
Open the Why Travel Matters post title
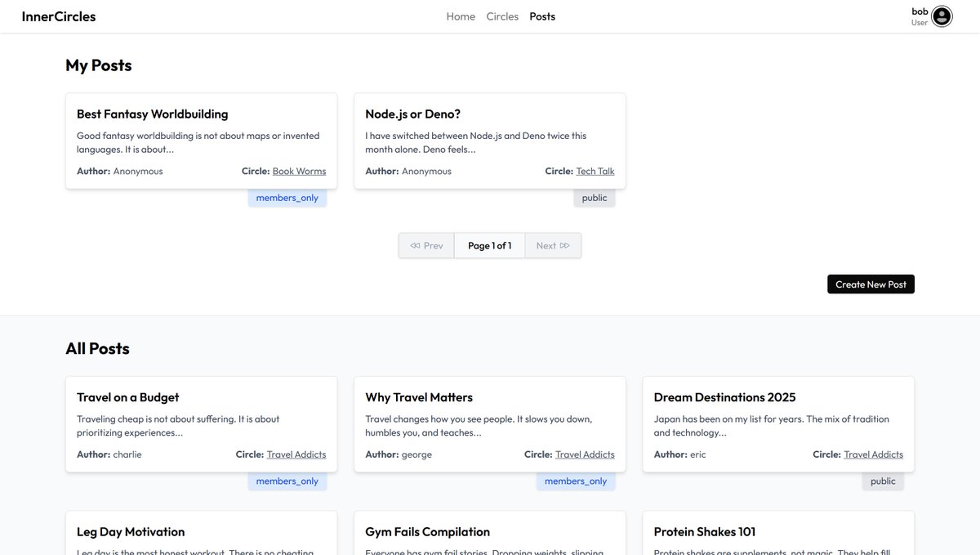click(419, 397)
